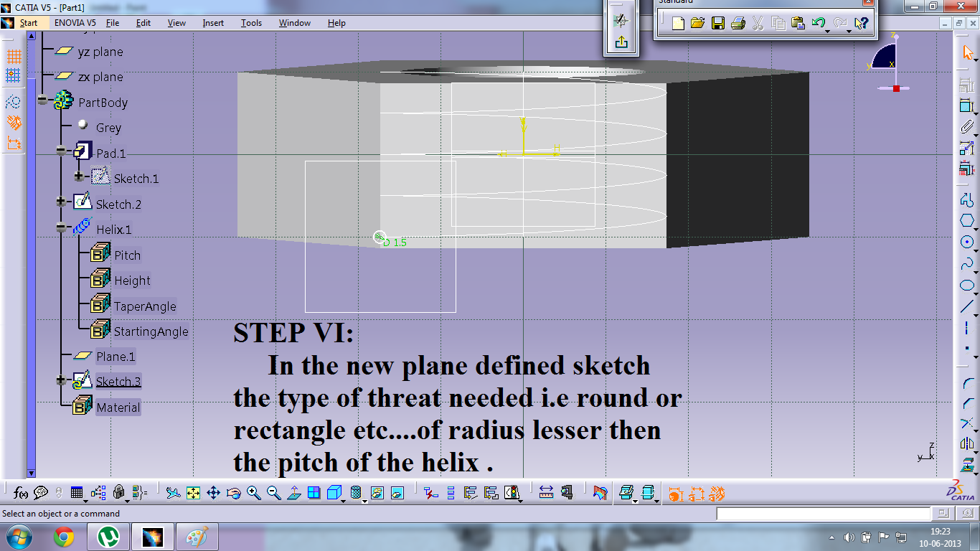Open the Undo history dropdown arrow

pos(828,30)
